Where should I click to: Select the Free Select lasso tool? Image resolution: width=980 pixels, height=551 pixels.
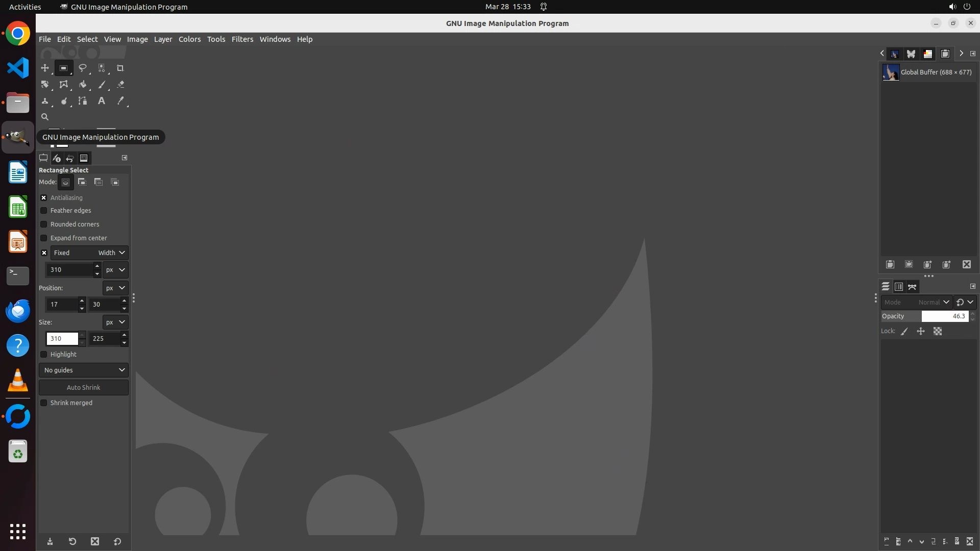coord(82,68)
